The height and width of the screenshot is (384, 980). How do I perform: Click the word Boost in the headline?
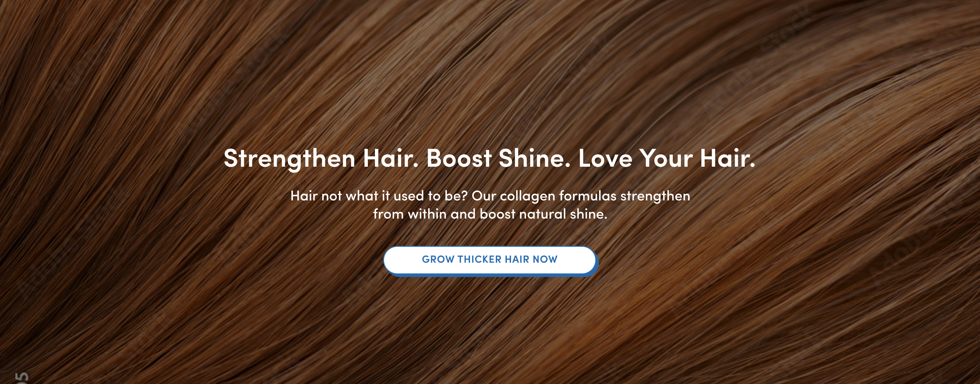tap(459, 158)
